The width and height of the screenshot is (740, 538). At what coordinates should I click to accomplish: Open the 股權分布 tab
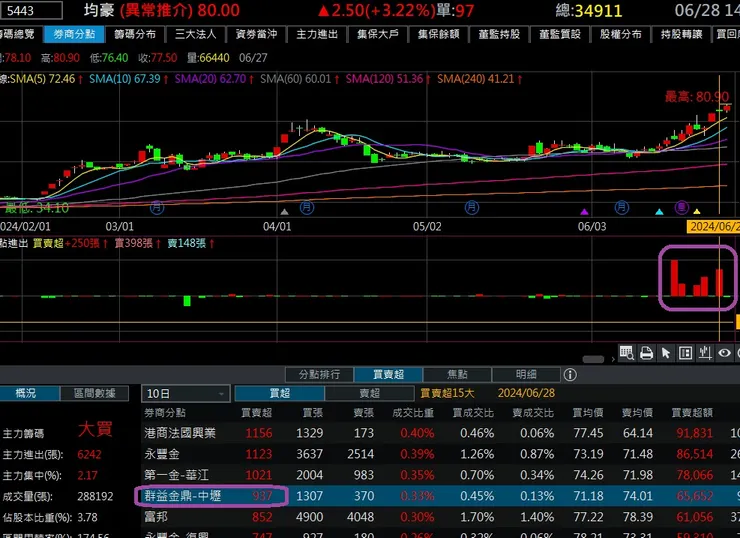621,34
